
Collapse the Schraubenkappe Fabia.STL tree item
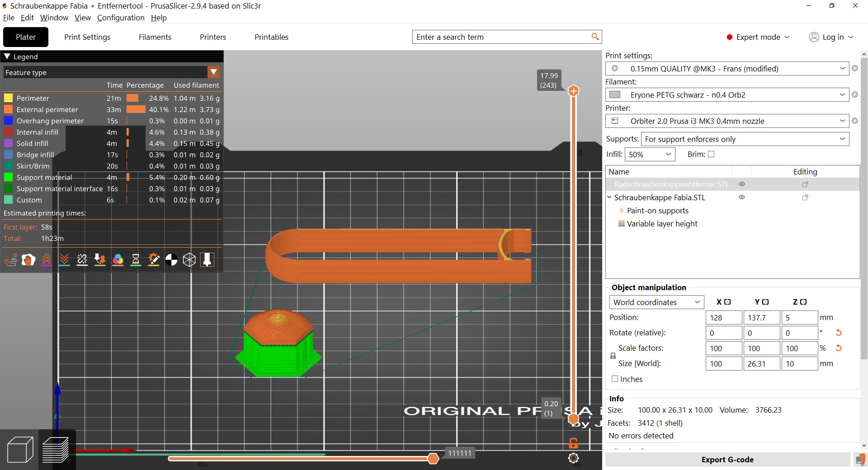pyautogui.click(x=609, y=197)
